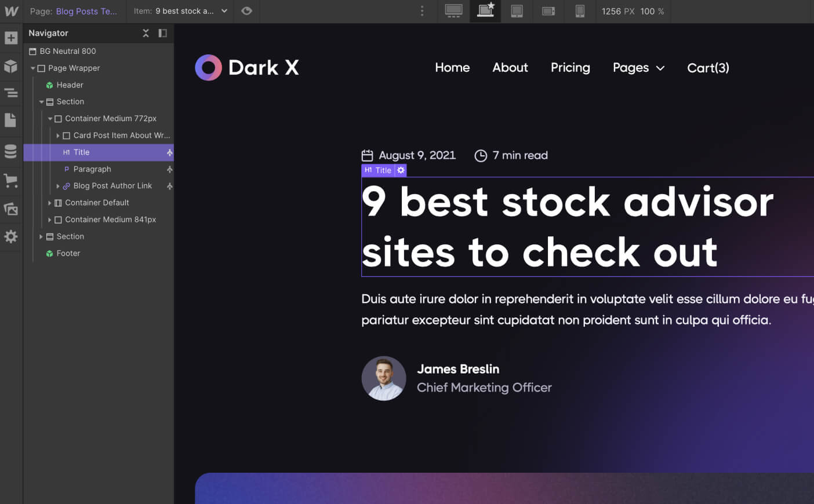Collapse the Page Wrapper tree item
This screenshot has height=504, width=814.
pos(33,68)
